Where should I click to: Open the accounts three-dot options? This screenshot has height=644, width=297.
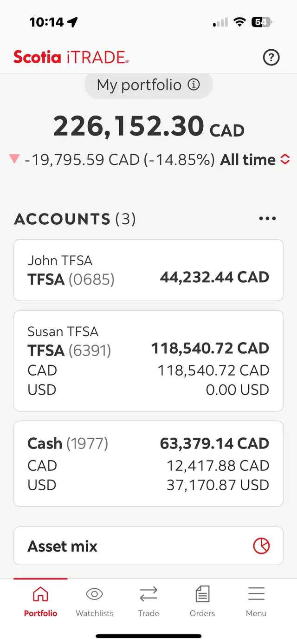pyautogui.click(x=267, y=219)
